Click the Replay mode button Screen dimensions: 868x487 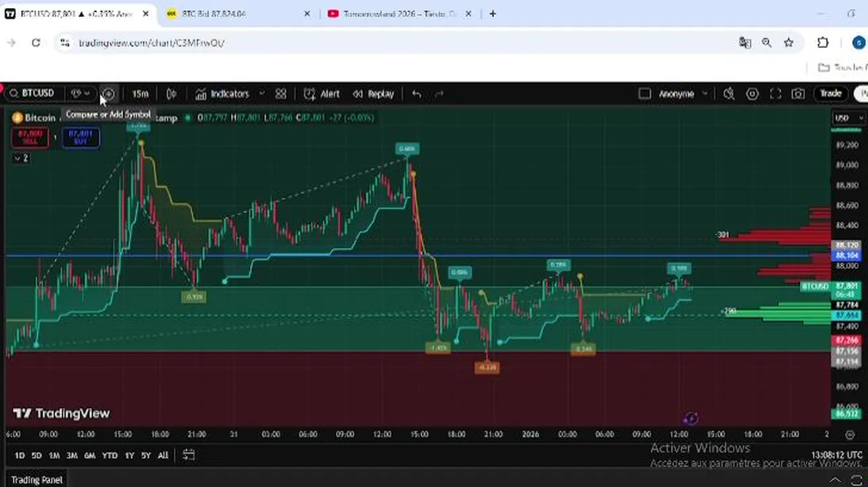(373, 94)
